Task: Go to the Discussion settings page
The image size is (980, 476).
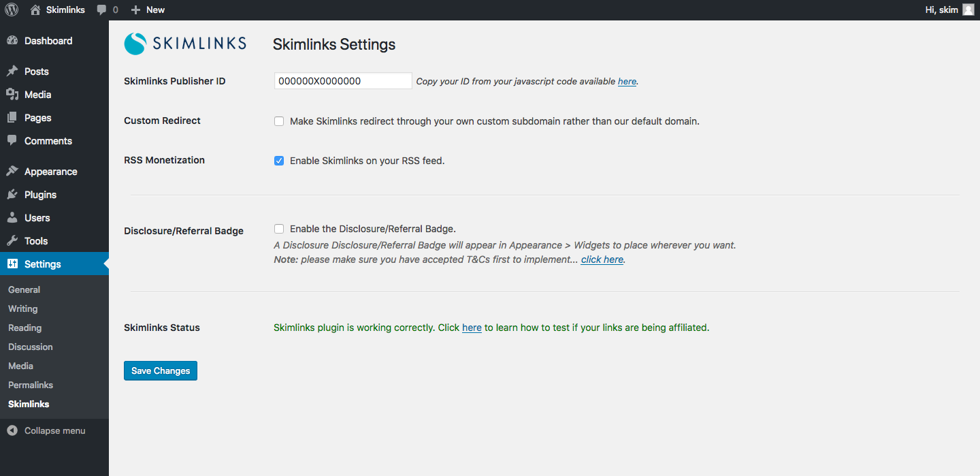Action: 31,347
